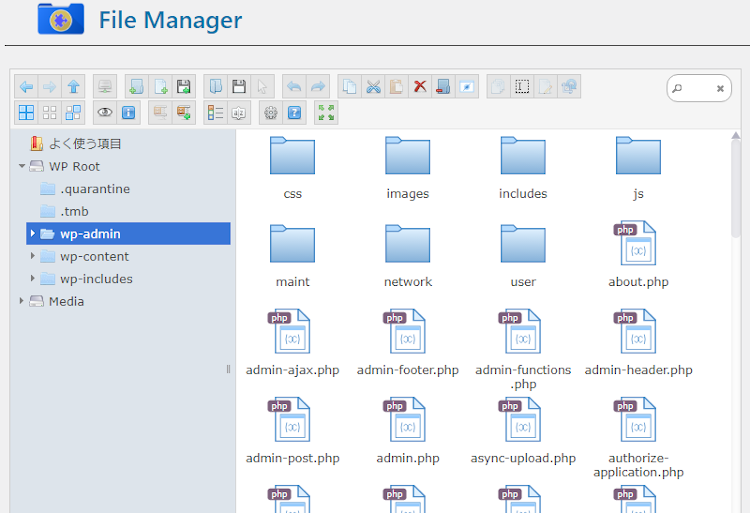Deselect all with the empty grid icon
The width and height of the screenshot is (750, 513).
50,113
